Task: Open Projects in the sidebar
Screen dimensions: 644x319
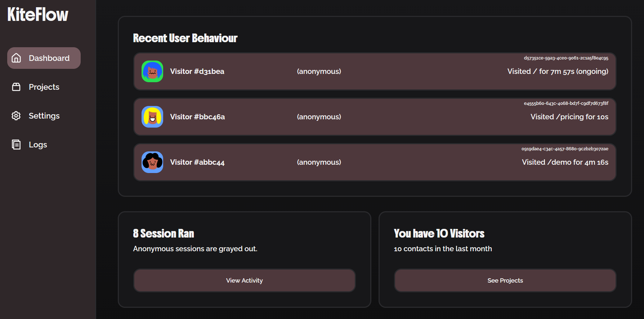Action: [x=44, y=87]
